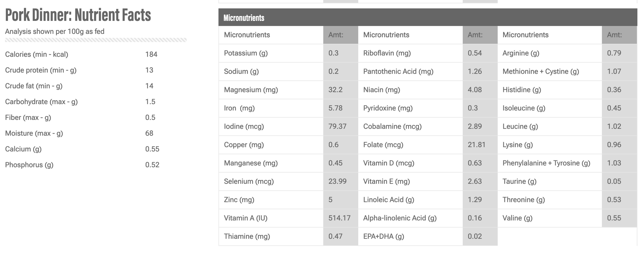Click the Crude protein value 13
Viewport: 644px width, 253px height.
pos(149,70)
